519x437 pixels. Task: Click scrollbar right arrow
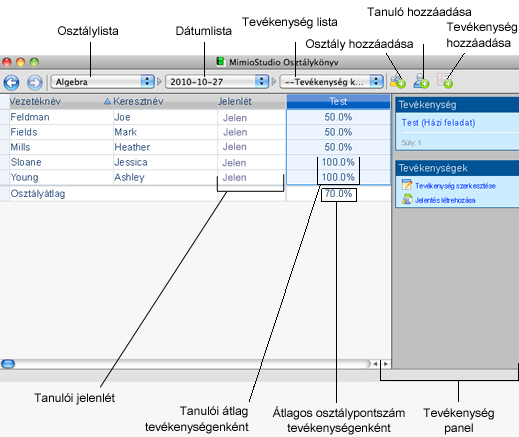click(386, 364)
